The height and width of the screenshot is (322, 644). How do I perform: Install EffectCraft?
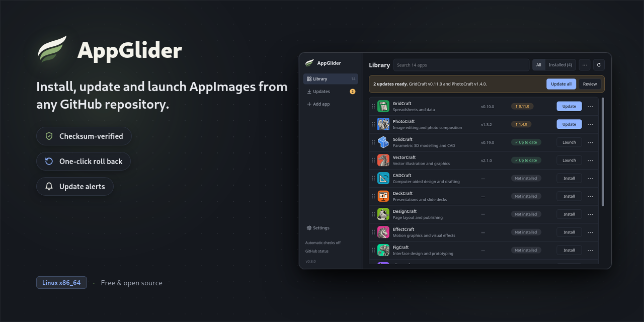click(569, 232)
